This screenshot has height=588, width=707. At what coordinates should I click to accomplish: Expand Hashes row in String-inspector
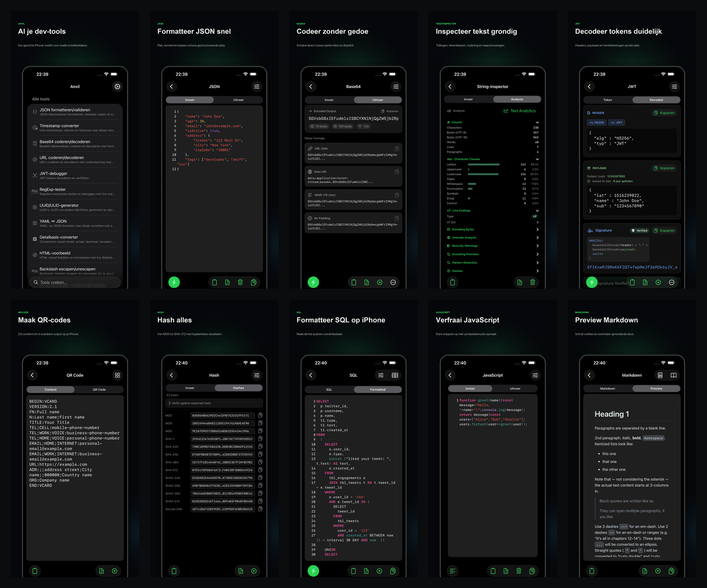click(x=493, y=271)
